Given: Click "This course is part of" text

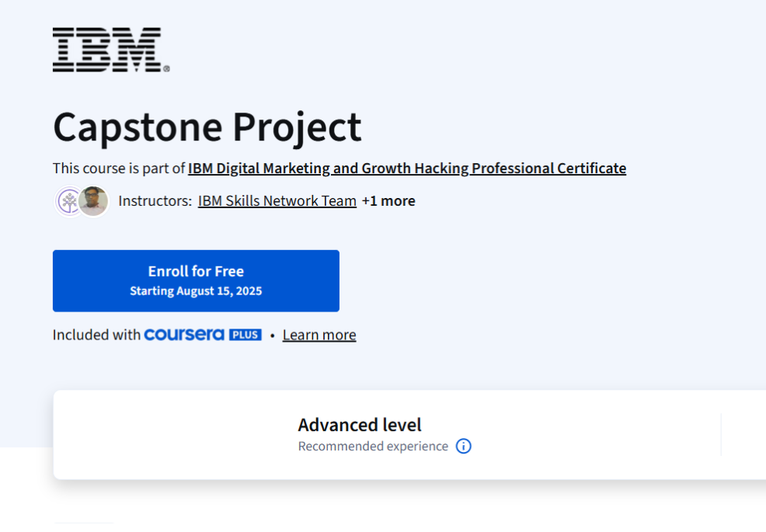Looking at the screenshot, I should (118, 169).
